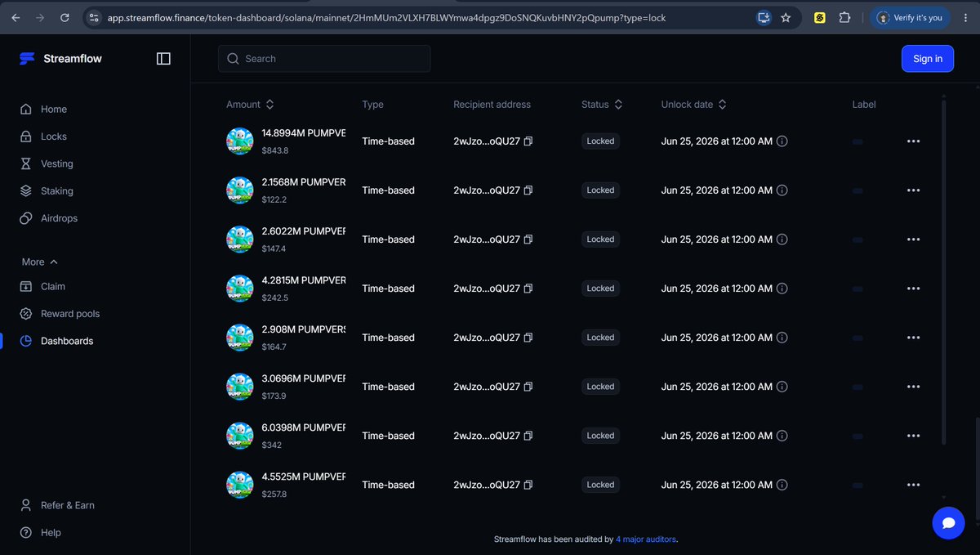
Task: Show unlock date info for 3.0696M row
Action: pos(782,387)
